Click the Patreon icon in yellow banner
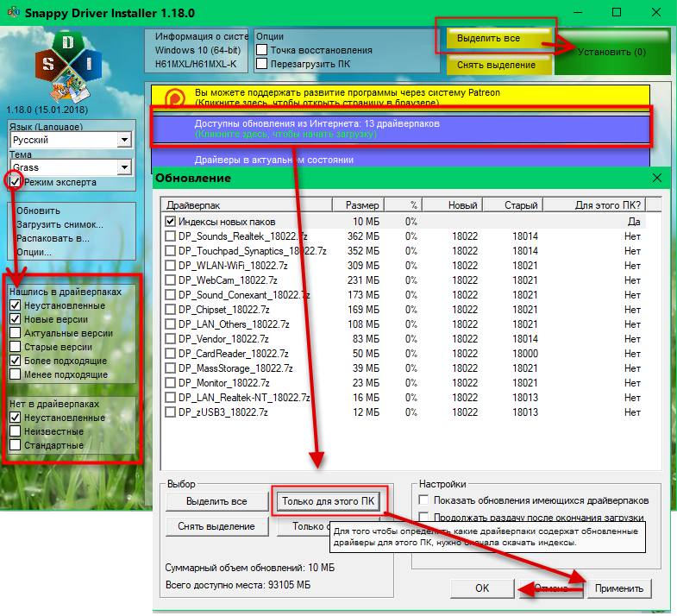 click(x=175, y=97)
